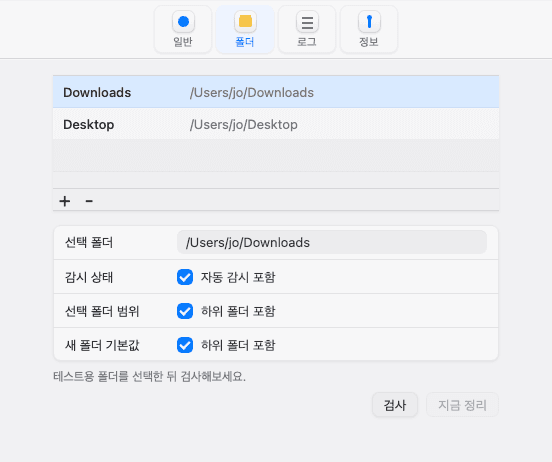Click the 테스트용 폴더를 선택한 뒤 검사해보세요 hint
Screen dimensions: 552x462
coord(149,376)
